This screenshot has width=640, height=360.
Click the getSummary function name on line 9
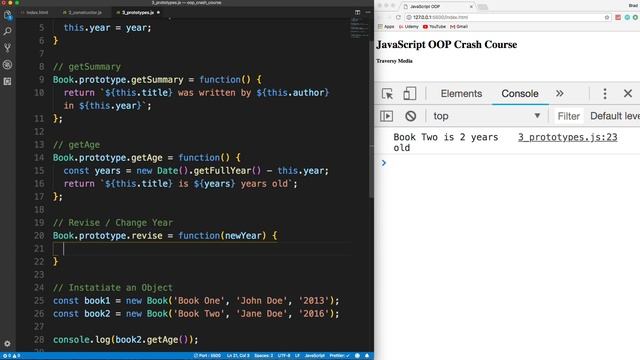(x=157, y=80)
